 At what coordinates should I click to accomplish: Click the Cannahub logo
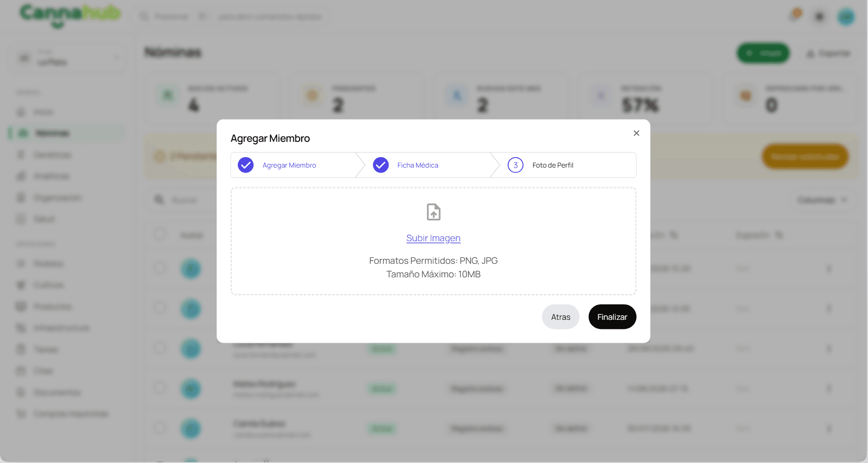[x=70, y=16]
